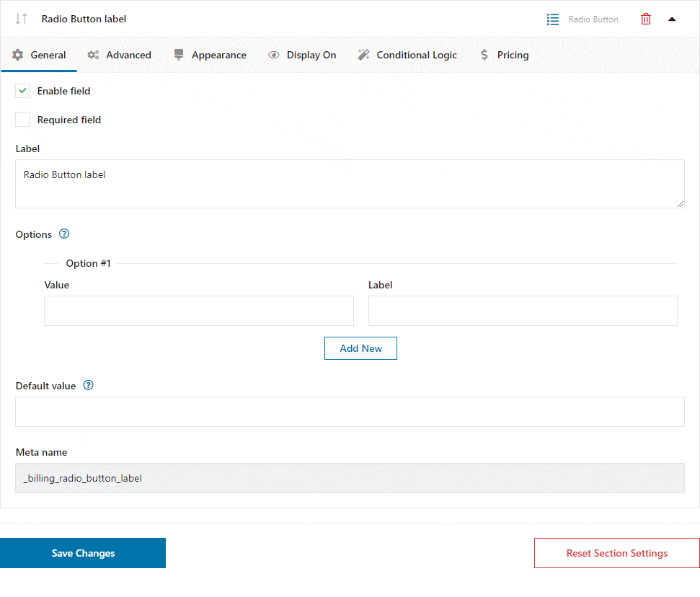Grab the Label textarea resize handle
Viewport: 700px width, 597px height.
680,204
